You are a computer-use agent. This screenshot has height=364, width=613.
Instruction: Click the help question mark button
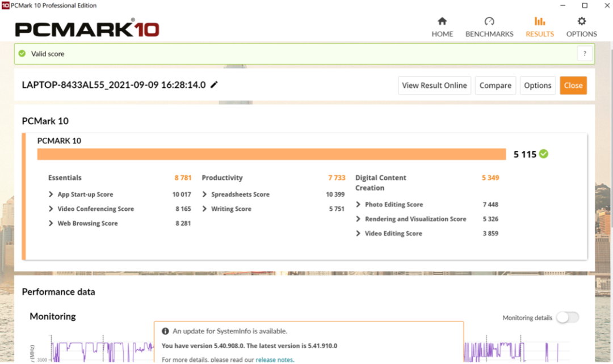pyautogui.click(x=585, y=53)
